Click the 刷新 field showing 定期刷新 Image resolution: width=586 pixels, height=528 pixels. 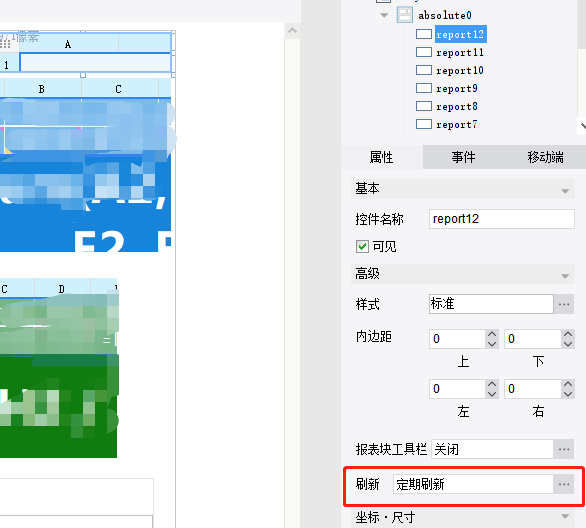[473, 484]
